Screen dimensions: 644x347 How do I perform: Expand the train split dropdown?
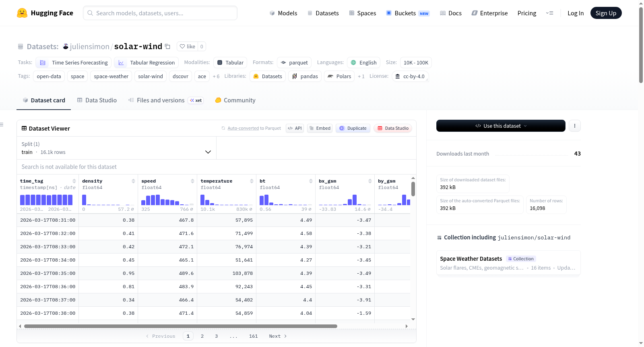pos(116,148)
